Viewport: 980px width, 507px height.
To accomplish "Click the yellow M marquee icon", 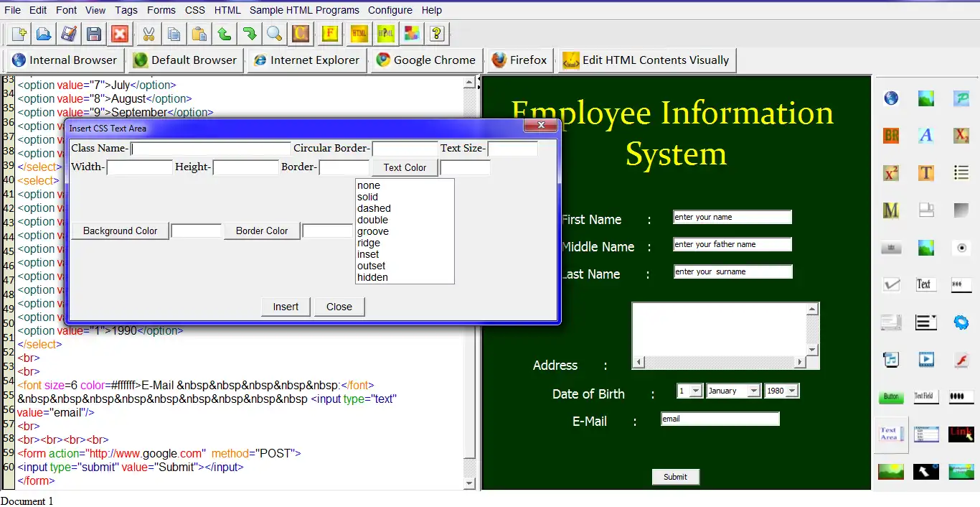I will pos(891,210).
